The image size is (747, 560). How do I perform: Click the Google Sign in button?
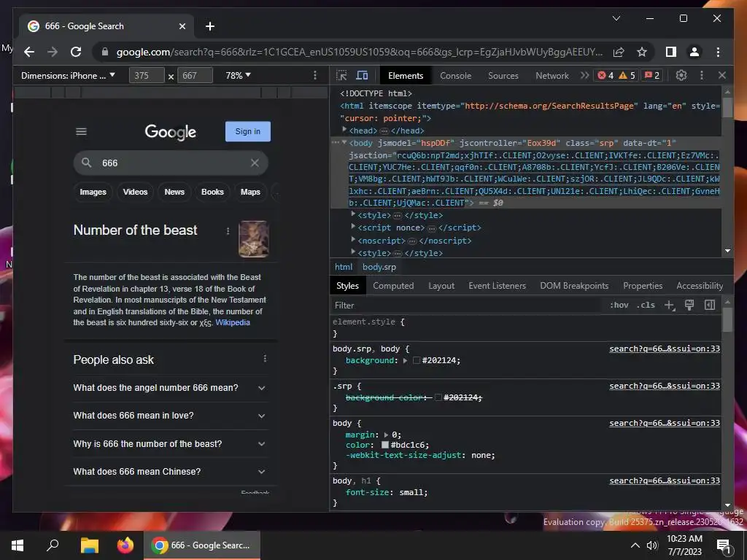point(248,131)
